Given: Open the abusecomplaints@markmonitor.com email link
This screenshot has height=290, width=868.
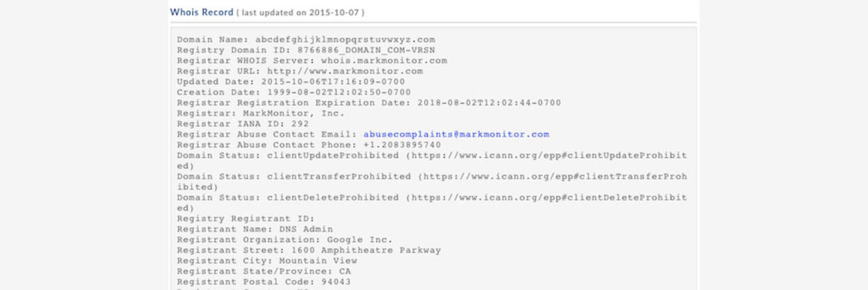Looking at the screenshot, I should click(456, 134).
